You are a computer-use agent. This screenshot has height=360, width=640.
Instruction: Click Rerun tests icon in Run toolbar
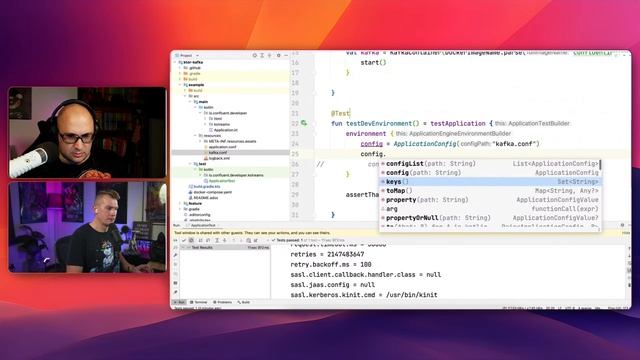pos(176,240)
